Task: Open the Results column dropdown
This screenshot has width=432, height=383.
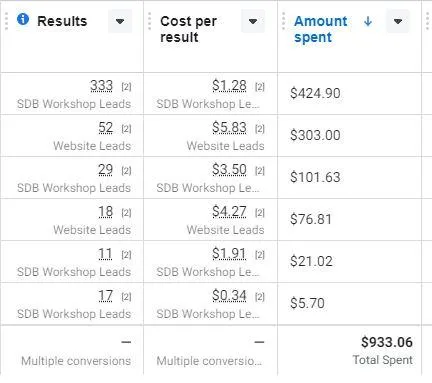Action: 120,21
